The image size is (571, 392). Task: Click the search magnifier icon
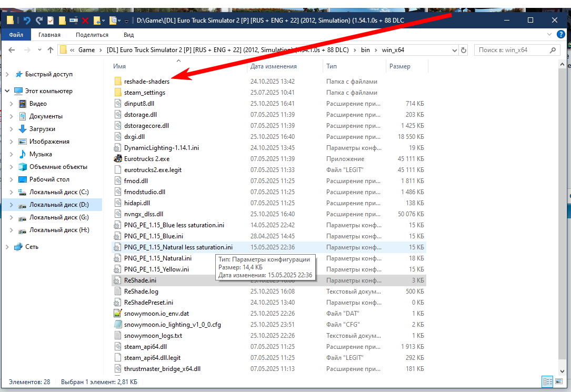click(x=553, y=50)
